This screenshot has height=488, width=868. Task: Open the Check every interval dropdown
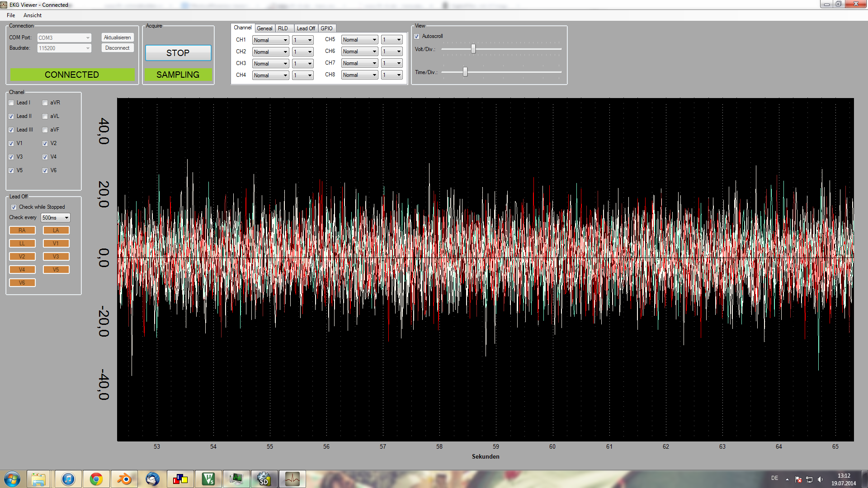(x=56, y=218)
